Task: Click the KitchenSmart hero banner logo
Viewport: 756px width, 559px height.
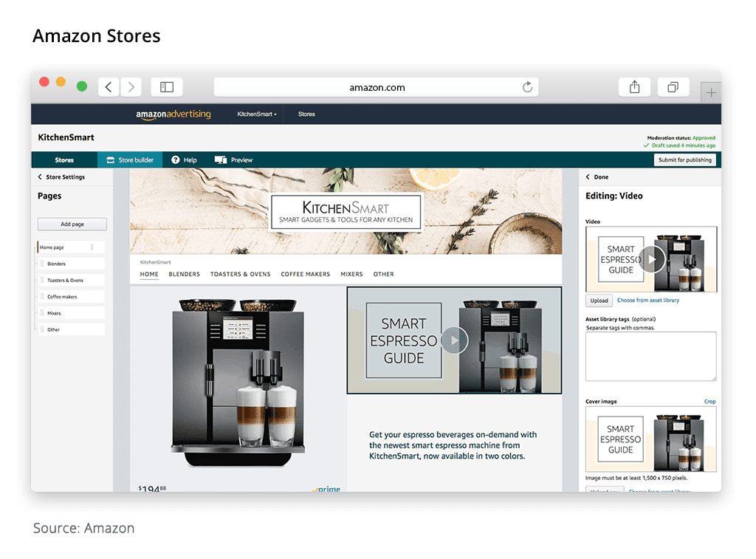Action: point(346,212)
